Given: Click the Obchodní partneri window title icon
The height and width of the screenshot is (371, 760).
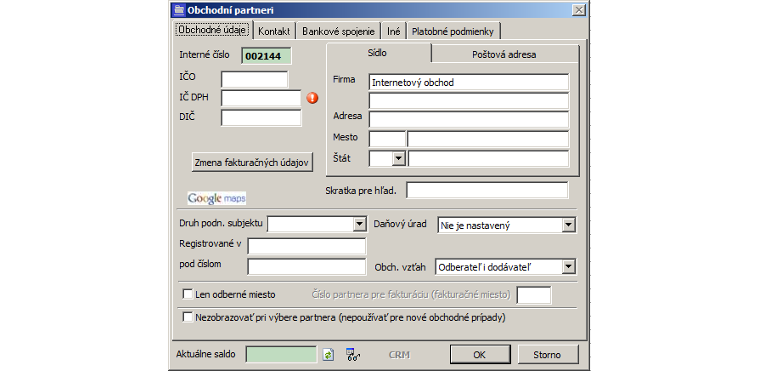Looking at the screenshot, I should 179,10.
